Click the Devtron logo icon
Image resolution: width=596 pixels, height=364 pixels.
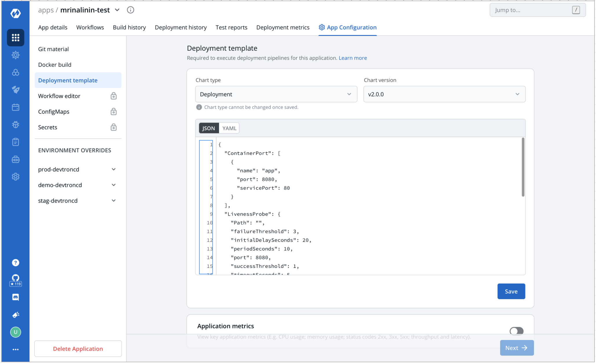[15, 13]
